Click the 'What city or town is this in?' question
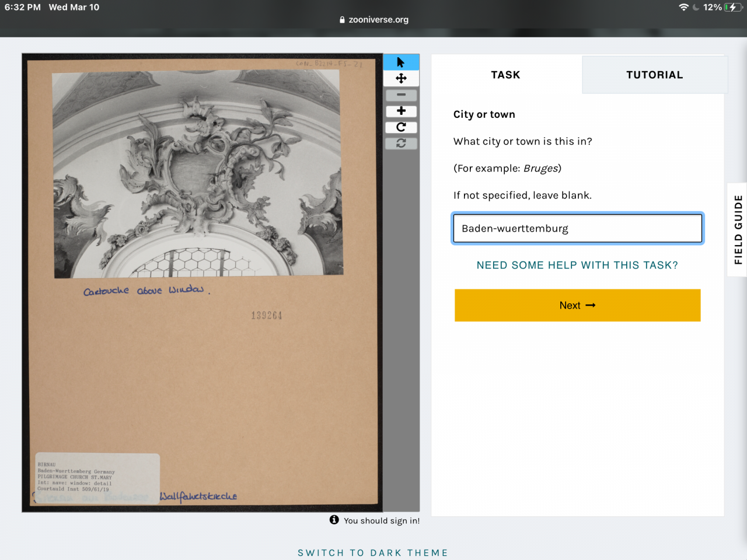 click(523, 141)
